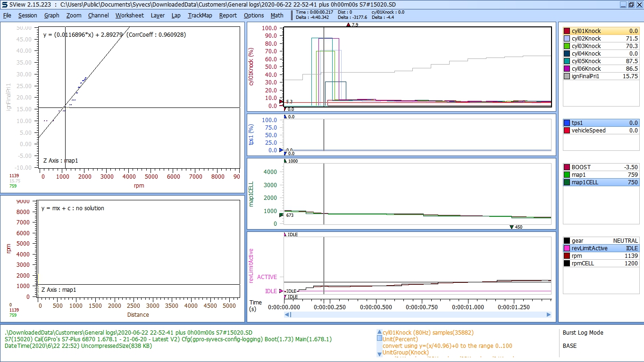Screen dimensions: 644x362
Task: Click the up arrow in channel info pane
Action: (379, 332)
